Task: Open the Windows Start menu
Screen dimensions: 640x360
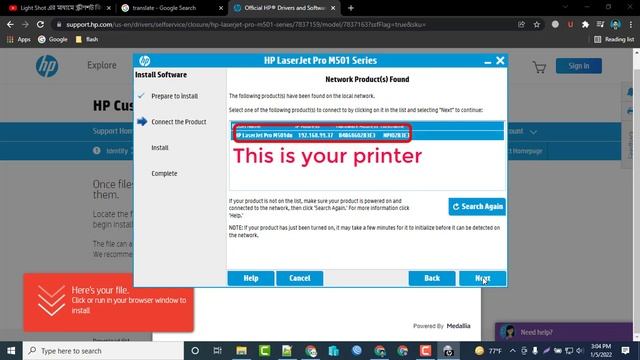Action: click(11, 351)
